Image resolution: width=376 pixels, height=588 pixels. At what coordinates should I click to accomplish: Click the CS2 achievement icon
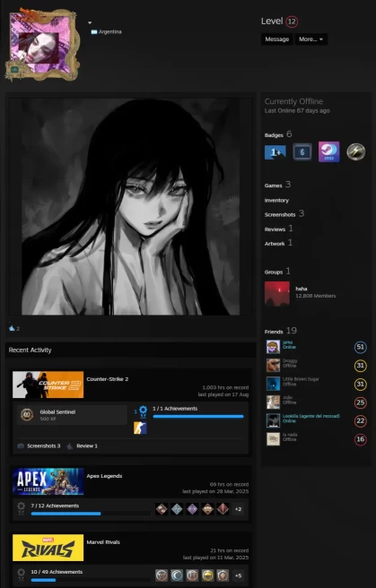coord(140,428)
